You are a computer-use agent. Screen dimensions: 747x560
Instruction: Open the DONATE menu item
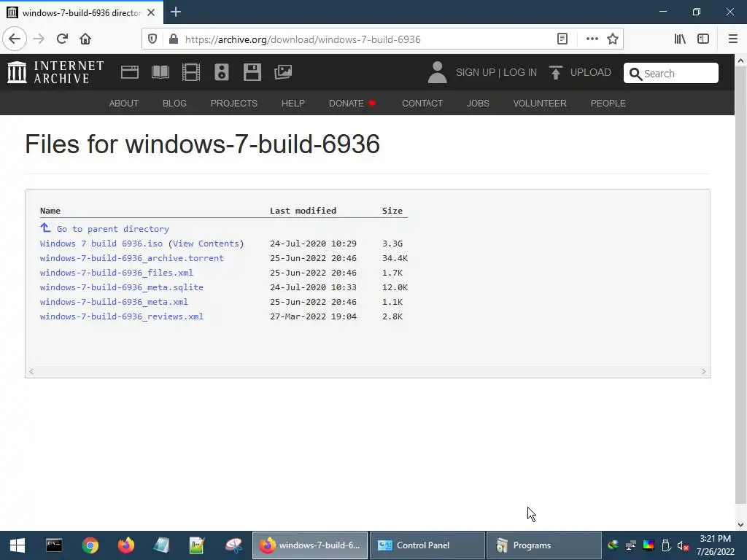pos(352,104)
